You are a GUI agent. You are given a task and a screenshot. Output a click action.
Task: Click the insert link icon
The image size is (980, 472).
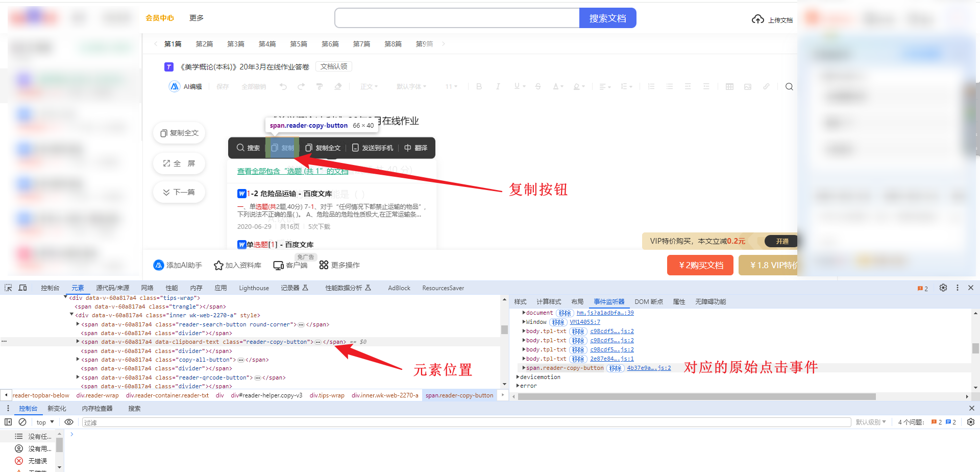[x=766, y=86]
